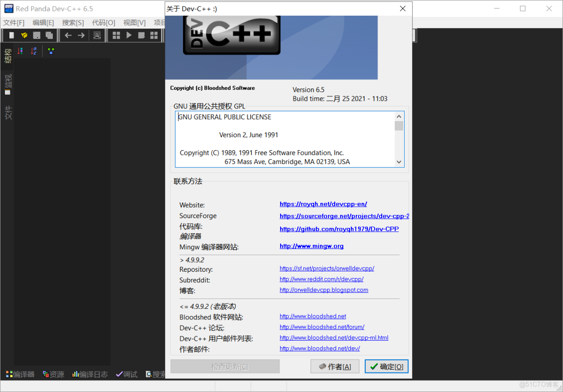Create a new source file

pyautogui.click(x=11, y=35)
